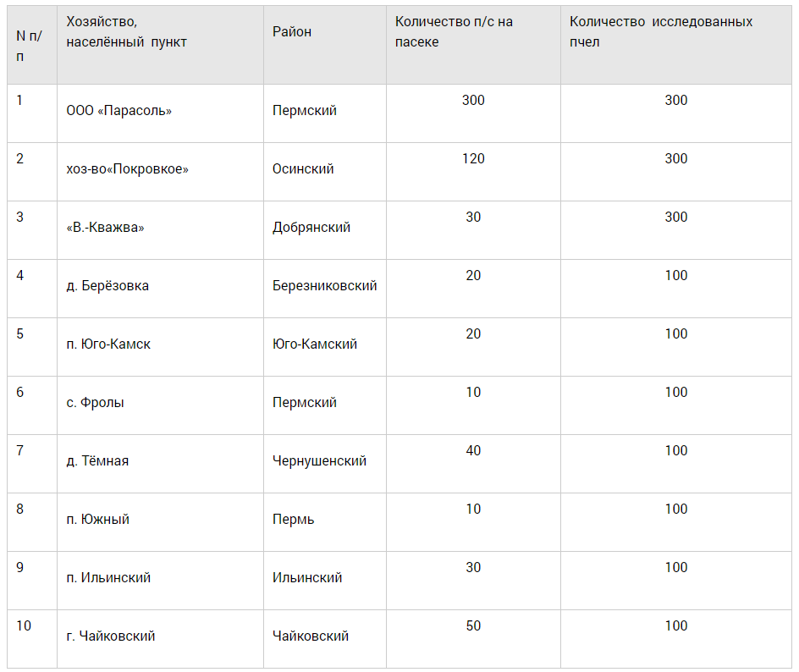Image resolution: width=799 pixels, height=672 pixels.
Task: Click the 'Хозяйство, населённый пункт' column header
Action: (127, 32)
